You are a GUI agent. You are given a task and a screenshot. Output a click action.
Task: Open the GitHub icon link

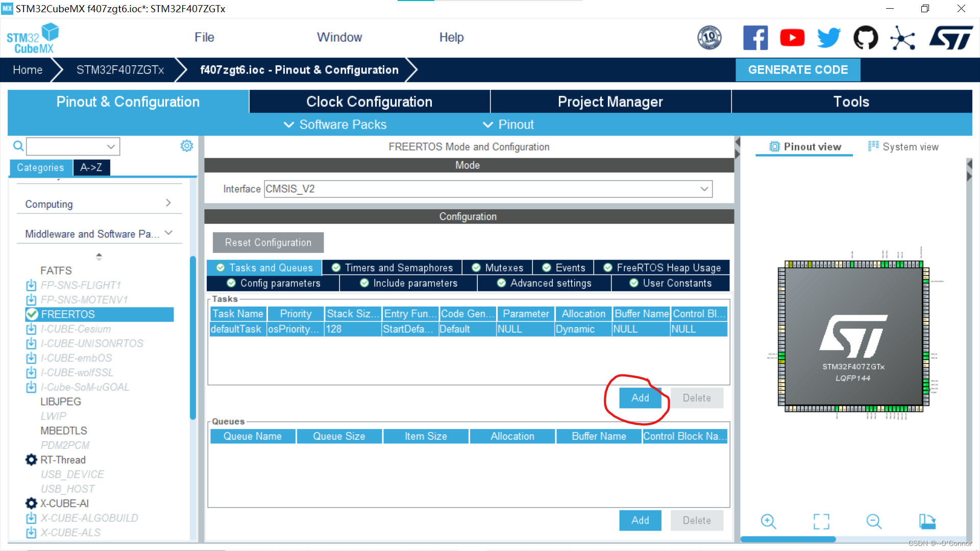click(x=866, y=38)
